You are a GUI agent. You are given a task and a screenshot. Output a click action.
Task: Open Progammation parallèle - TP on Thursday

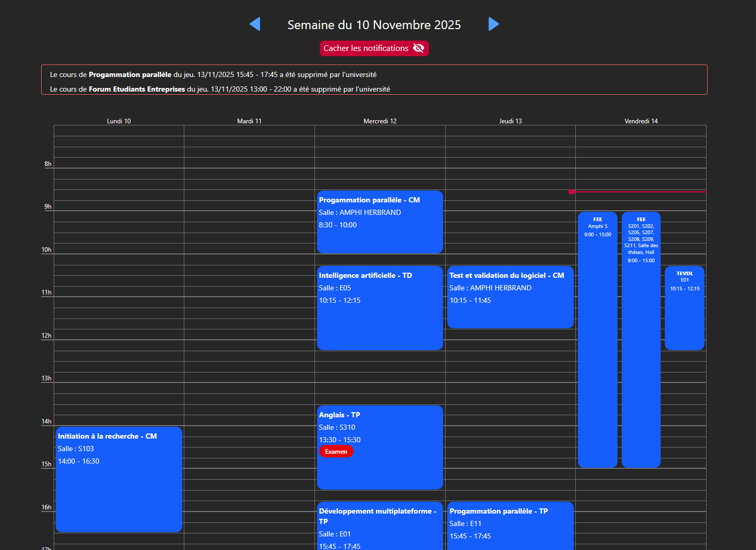(510, 526)
